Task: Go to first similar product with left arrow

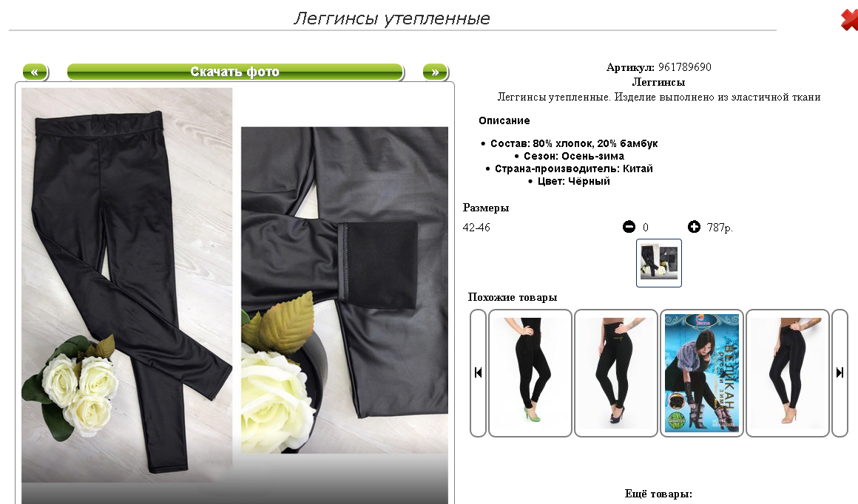Action: click(478, 372)
